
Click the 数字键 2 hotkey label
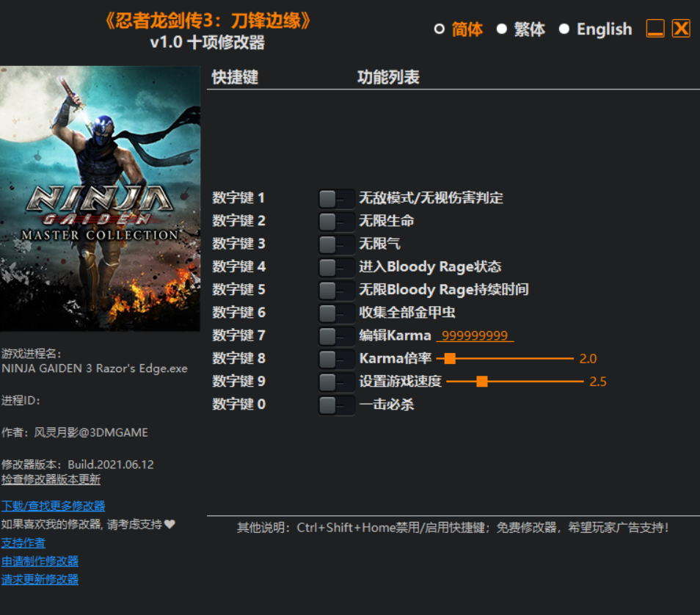[x=238, y=221]
